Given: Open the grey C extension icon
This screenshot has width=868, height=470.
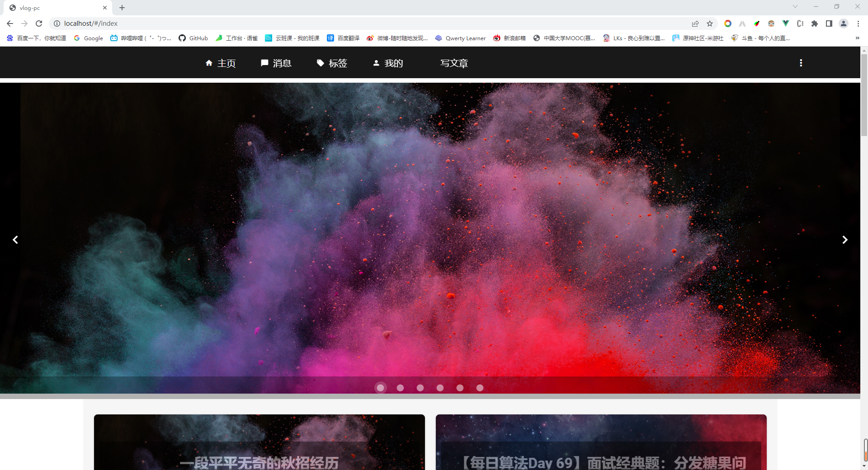Looking at the screenshot, I should coord(800,23).
